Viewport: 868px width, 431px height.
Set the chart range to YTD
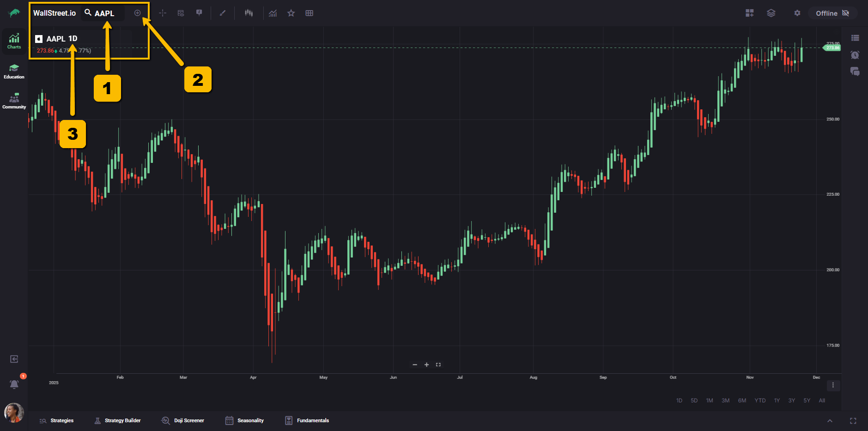click(760, 401)
